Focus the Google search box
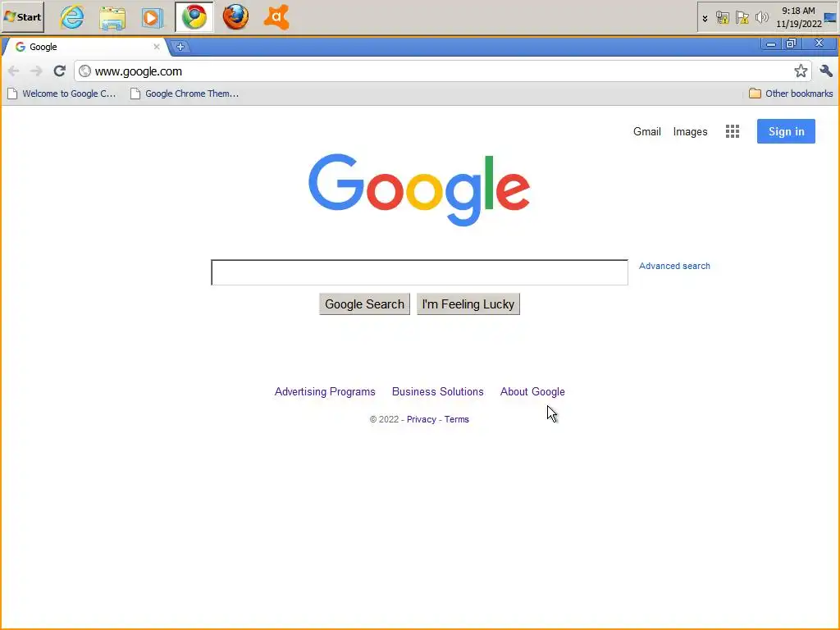840x630 pixels. tap(419, 272)
